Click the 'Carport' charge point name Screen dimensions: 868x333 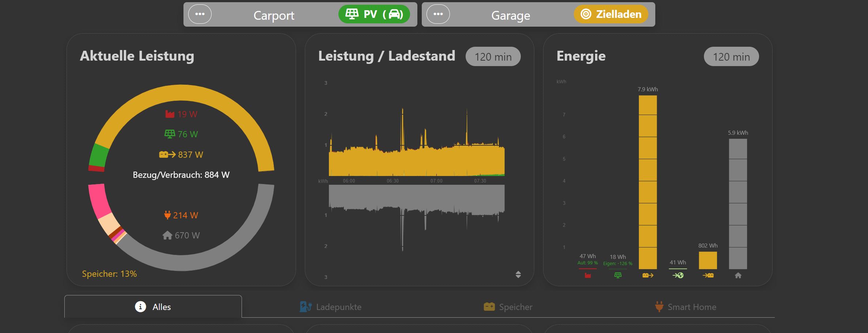[274, 15]
